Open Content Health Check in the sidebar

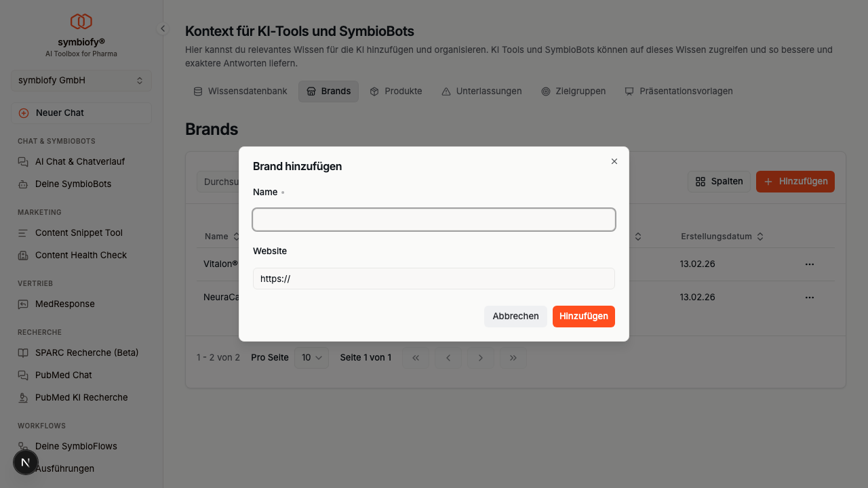[x=81, y=256]
